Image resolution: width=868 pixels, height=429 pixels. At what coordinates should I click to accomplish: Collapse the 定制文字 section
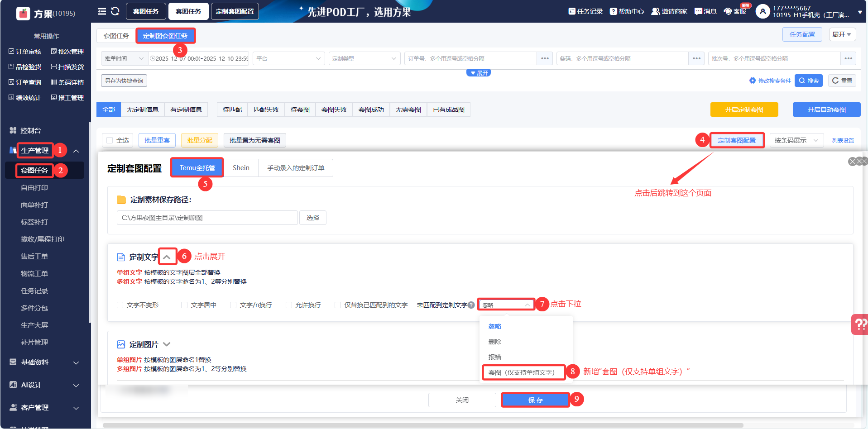(x=167, y=257)
